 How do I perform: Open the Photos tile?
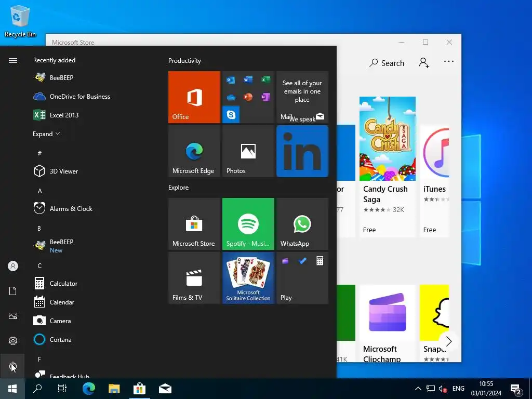pyautogui.click(x=248, y=151)
